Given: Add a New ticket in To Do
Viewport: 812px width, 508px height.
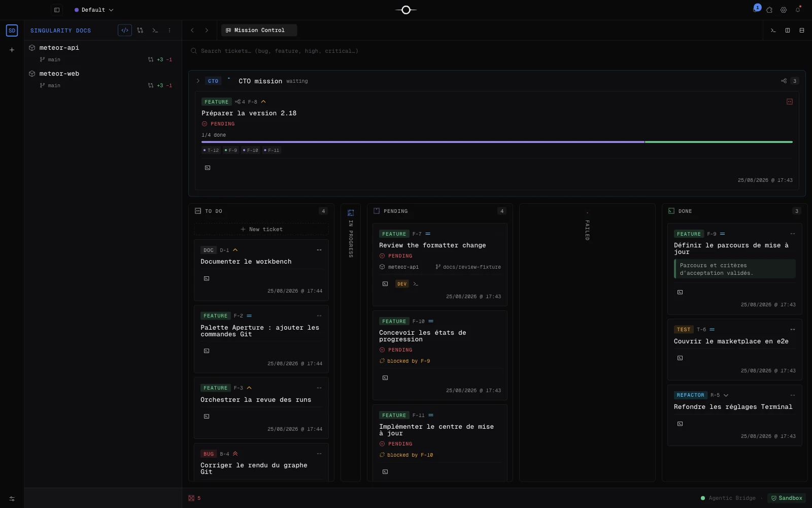Looking at the screenshot, I should [261, 230].
